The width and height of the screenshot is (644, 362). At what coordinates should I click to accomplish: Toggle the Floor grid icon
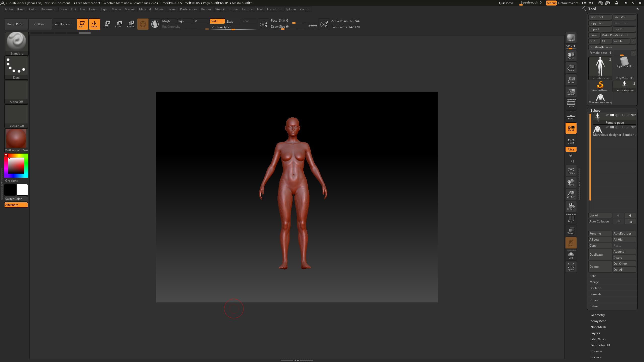click(571, 117)
